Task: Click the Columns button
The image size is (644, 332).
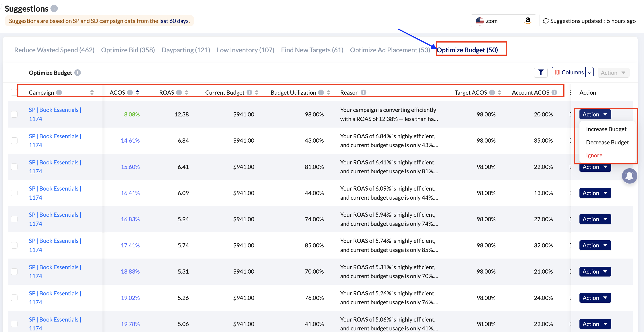Action: [569, 73]
